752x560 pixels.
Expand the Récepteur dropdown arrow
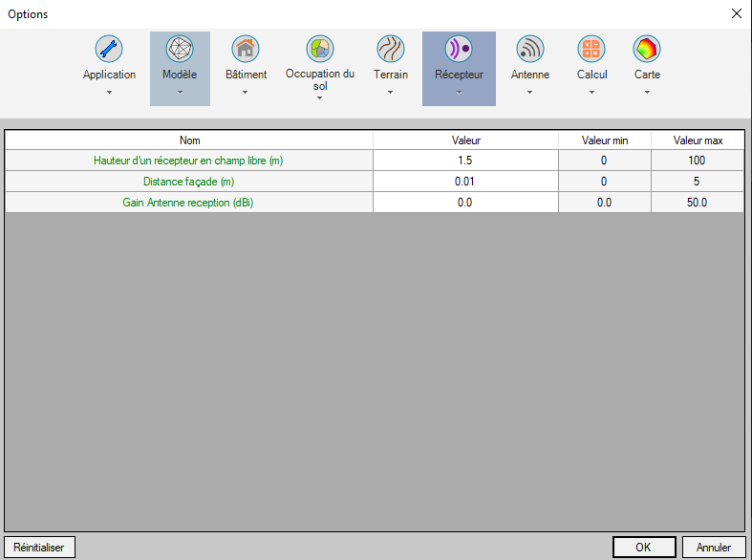tap(459, 92)
